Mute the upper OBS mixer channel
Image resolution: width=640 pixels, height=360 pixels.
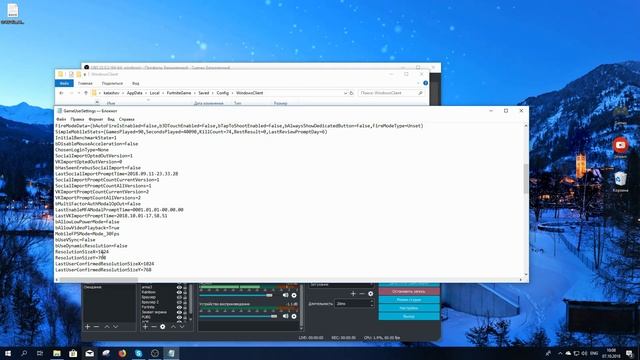pos(286,295)
